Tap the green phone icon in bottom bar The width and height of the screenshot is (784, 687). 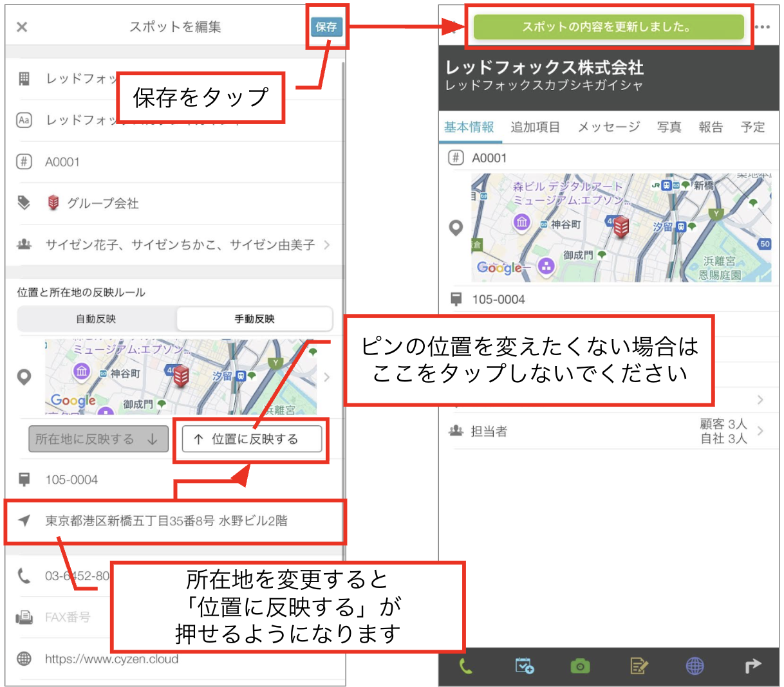pos(465,666)
